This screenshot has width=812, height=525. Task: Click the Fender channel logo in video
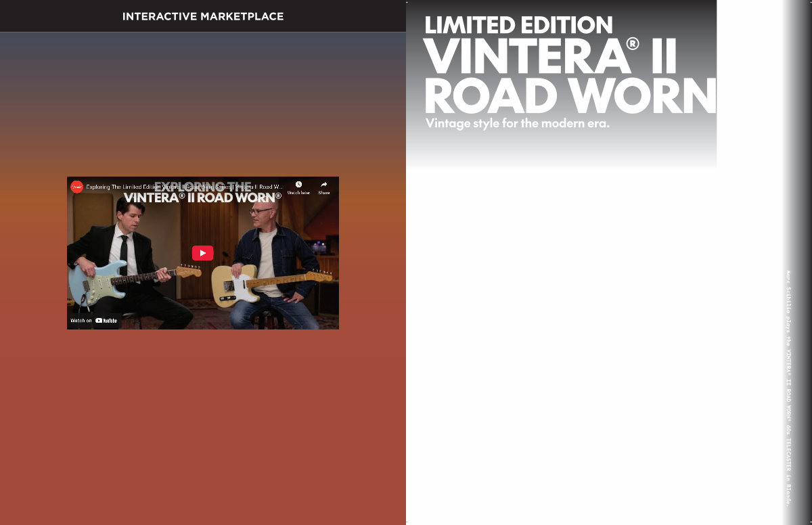pos(76,187)
